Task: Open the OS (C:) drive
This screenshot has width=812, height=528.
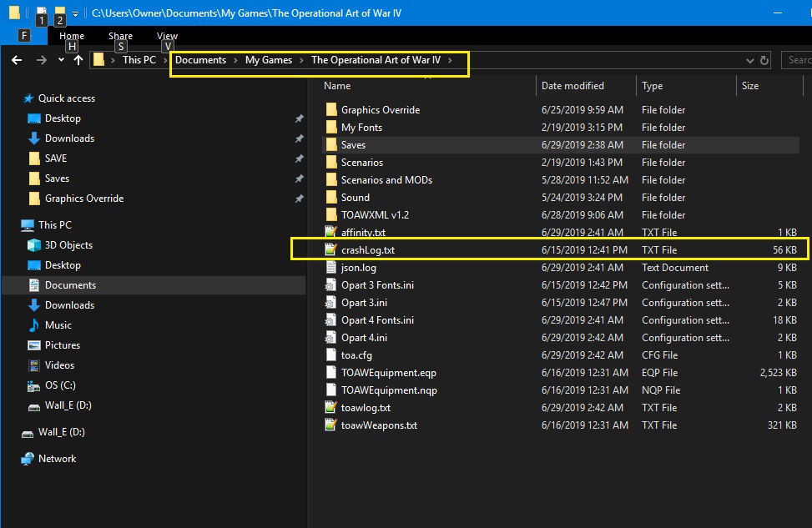Action: 60,385
